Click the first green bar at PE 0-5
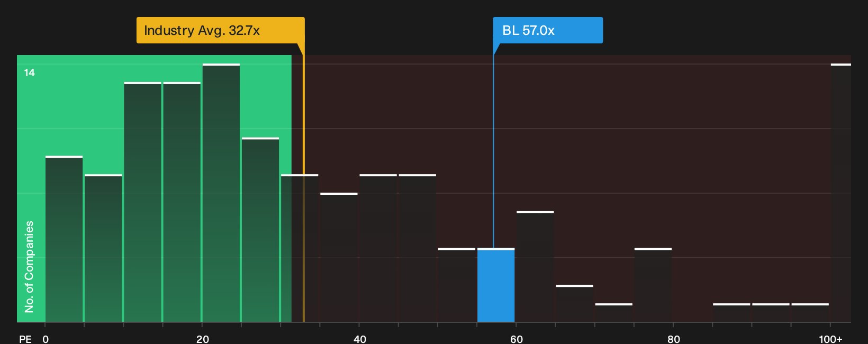 (64, 239)
